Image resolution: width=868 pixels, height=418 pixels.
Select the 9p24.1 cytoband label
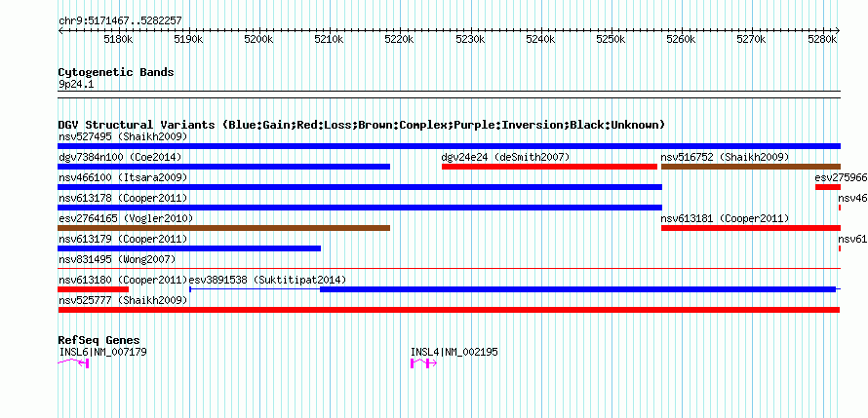[76, 85]
